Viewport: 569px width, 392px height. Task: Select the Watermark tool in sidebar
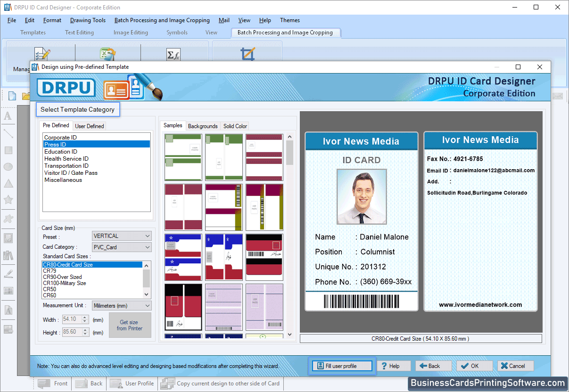point(8,310)
